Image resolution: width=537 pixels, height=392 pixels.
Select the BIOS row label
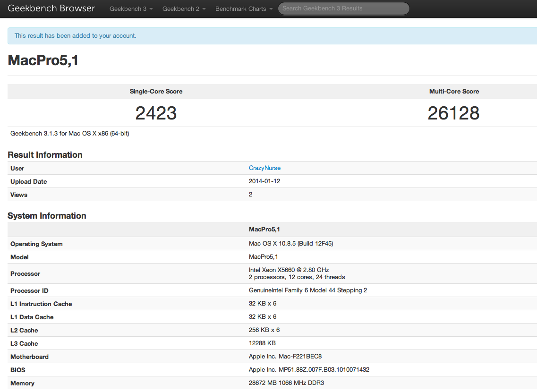[x=18, y=370]
